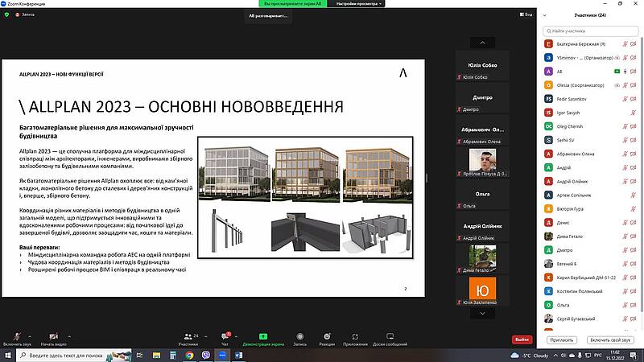Click Windows taskbar search box

(74, 356)
